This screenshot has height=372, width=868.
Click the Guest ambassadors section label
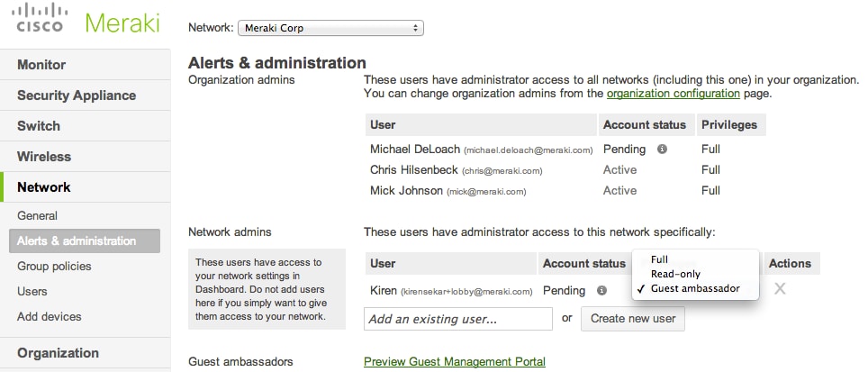coord(240,361)
